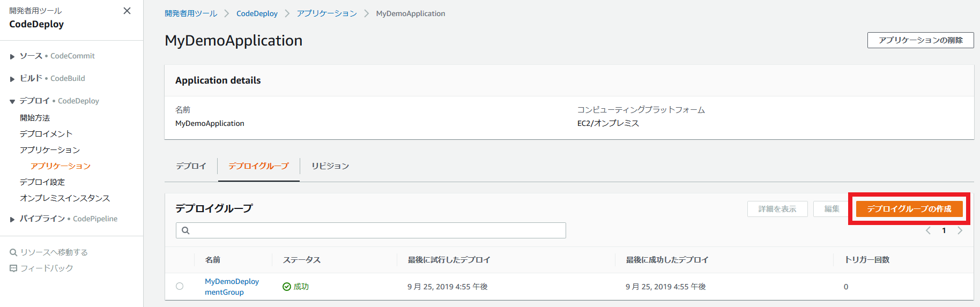Go to previous page with left chevron
This screenshot has width=980, height=307.
(928, 230)
